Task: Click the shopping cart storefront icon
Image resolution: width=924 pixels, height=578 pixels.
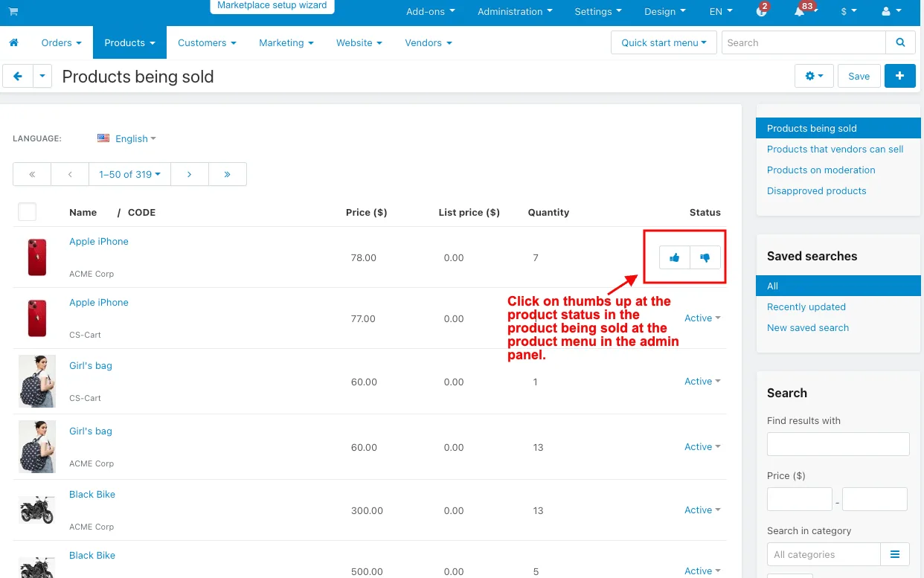Action: point(13,12)
